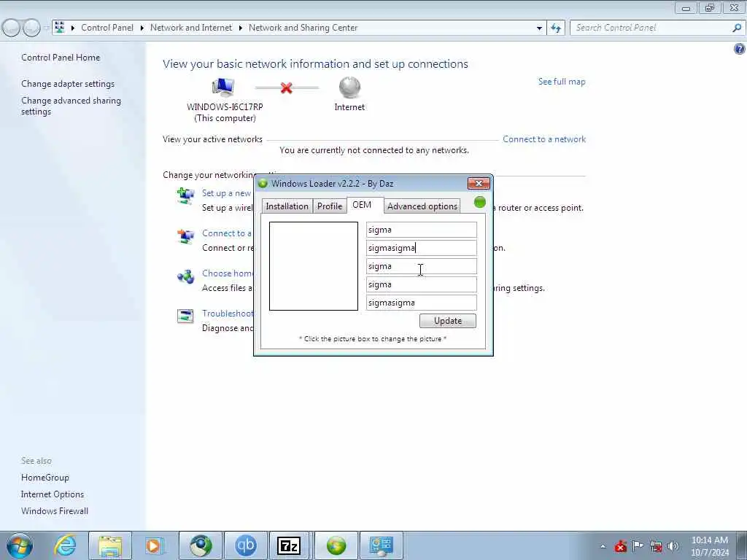The width and height of the screenshot is (747, 560).
Task: Click the Troubleshoot problems link
Action: (x=228, y=314)
